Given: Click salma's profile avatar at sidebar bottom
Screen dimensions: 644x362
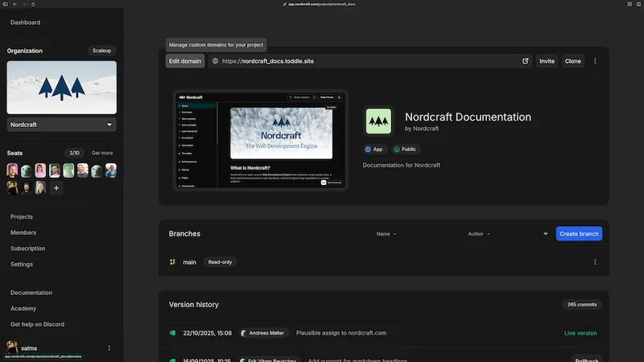Looking at the screenshot, I should [x=12, y=348].
